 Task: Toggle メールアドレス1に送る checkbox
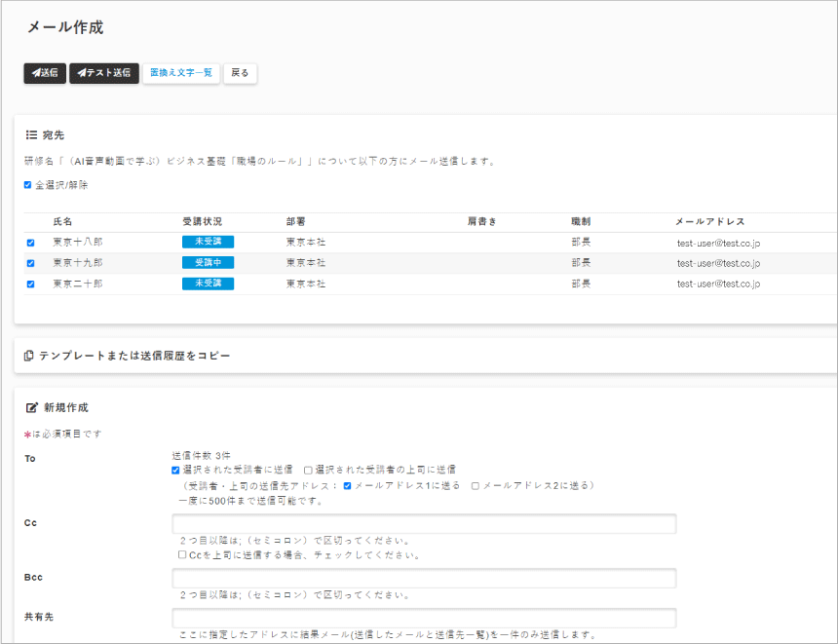click(x=348, y=485)
